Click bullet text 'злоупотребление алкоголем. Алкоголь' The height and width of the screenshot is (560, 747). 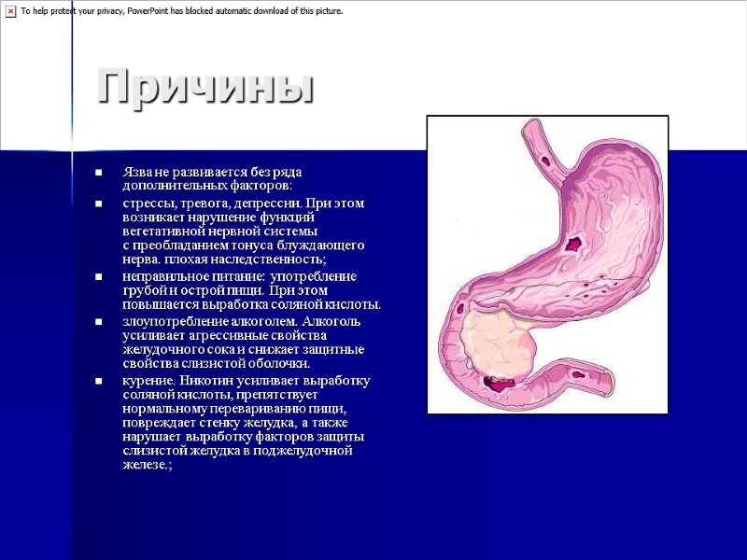242,321
